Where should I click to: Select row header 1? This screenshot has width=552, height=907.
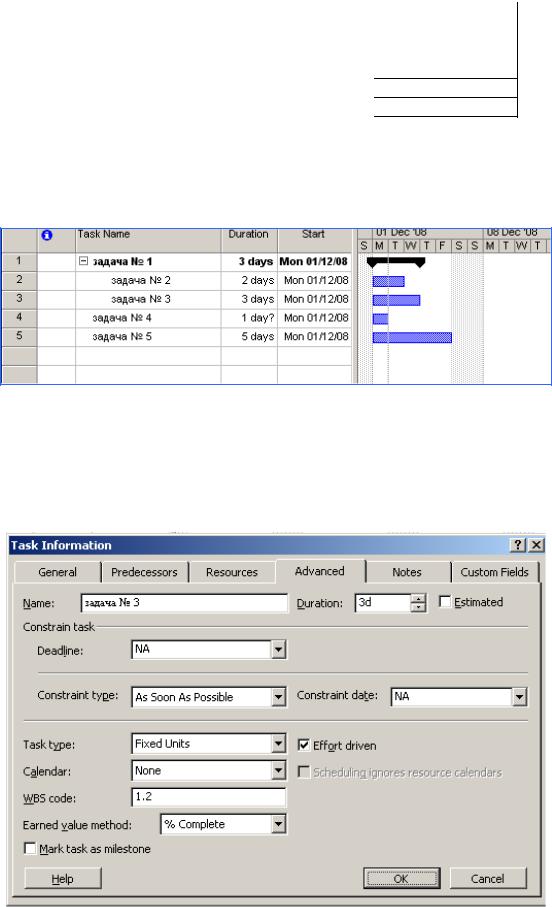(x=19, y=261)
